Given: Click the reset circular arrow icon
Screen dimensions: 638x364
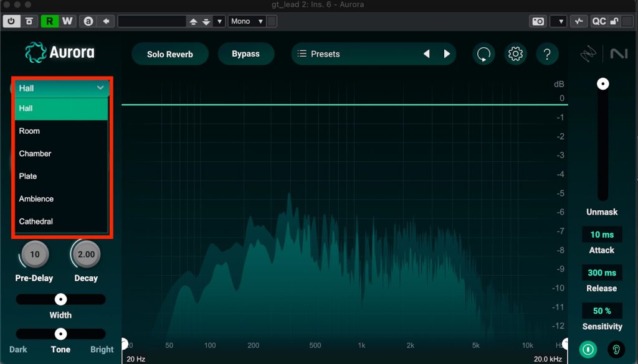Looking at the screenshot, I should tap(483, 54).
